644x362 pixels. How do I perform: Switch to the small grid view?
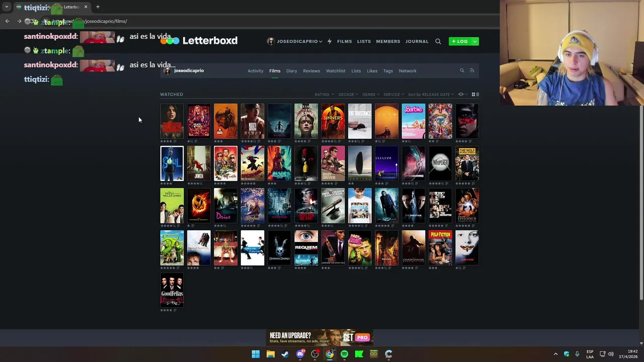pos(473,95)
